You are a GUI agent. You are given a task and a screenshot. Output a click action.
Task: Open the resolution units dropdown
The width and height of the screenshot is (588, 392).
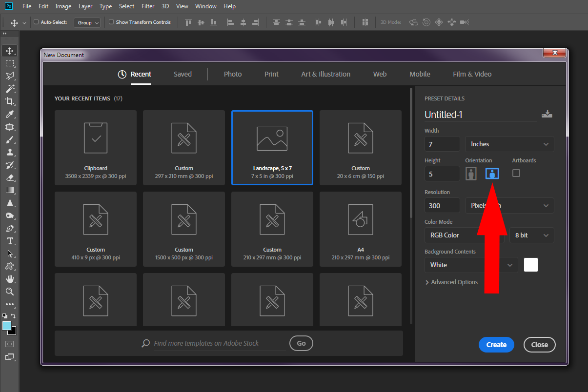[509, 205]
